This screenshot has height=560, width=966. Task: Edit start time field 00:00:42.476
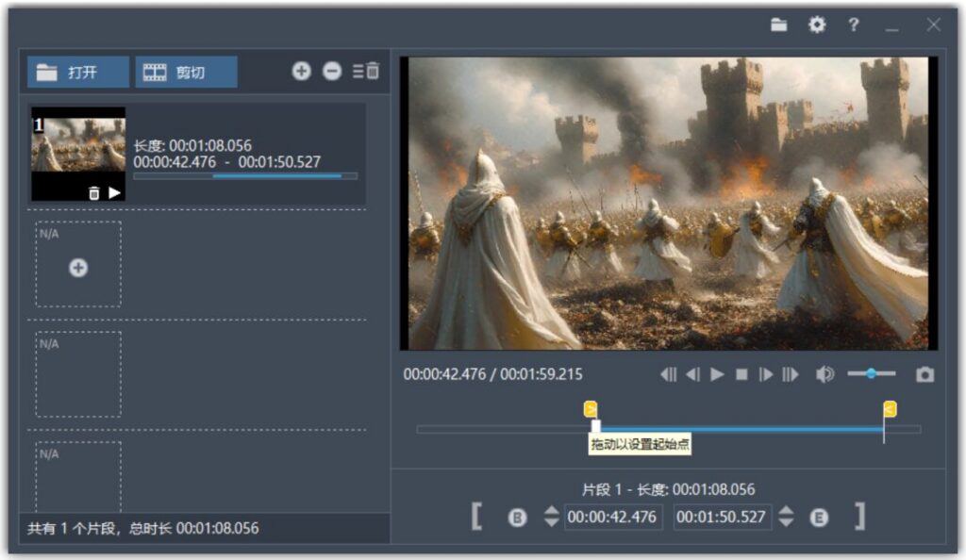pyautogui.click(x=612, y=517)
